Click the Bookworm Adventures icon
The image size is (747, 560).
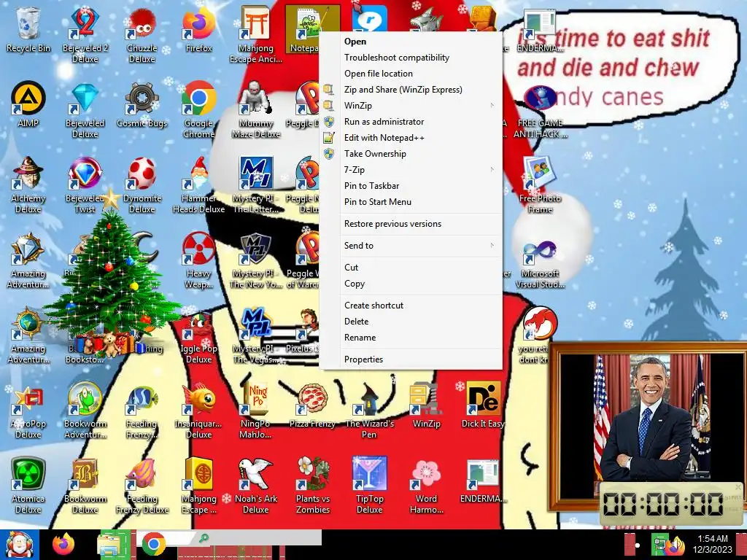click(85, 411)
